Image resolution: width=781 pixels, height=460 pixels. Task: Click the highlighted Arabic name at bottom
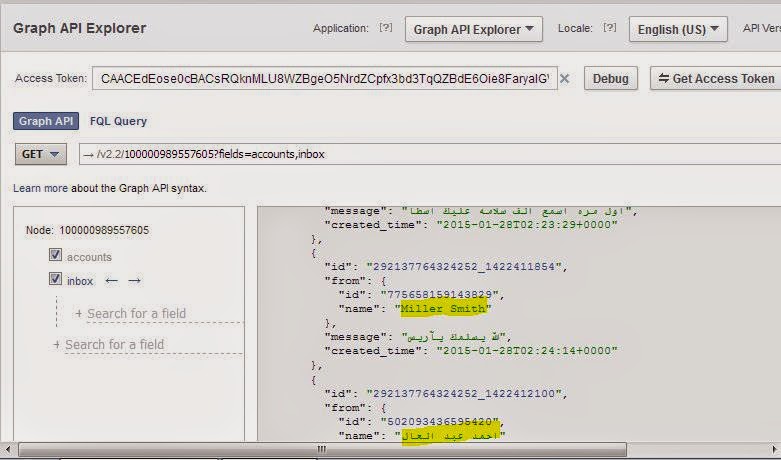click(x=451, y=436)
